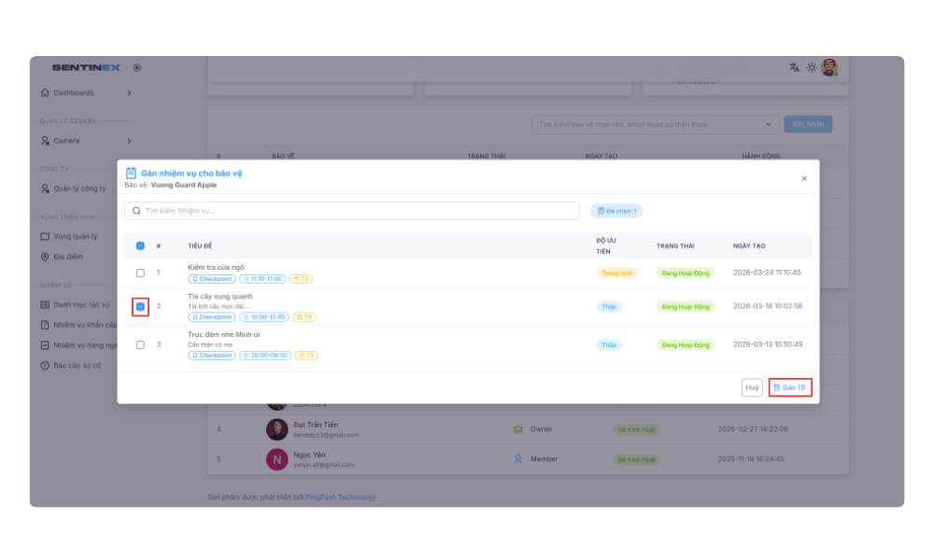
Task: Click the Địa điểm location pin icon
Action: pyautogui.click(x=45, y=257)
